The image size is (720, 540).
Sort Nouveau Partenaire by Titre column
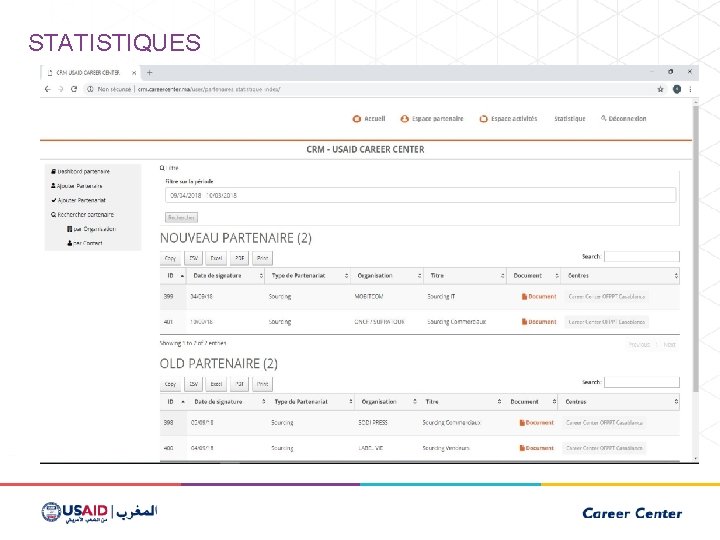465,276
